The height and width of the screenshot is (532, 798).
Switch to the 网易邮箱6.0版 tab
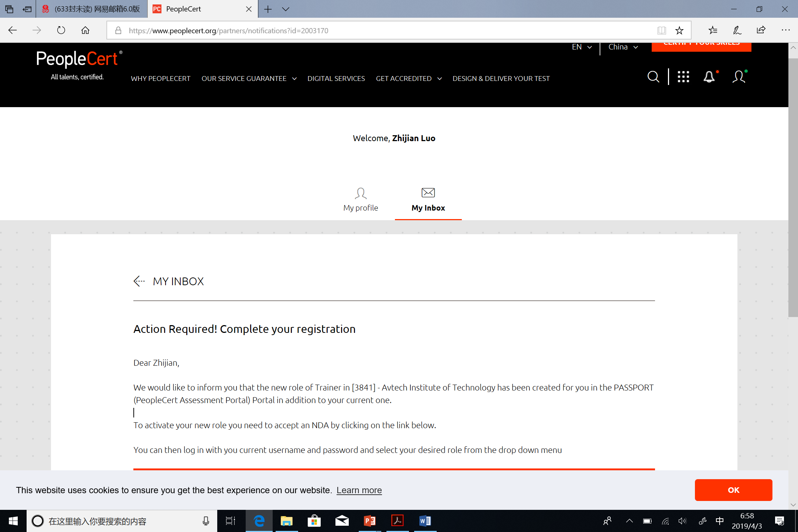[x=92, y=9]
